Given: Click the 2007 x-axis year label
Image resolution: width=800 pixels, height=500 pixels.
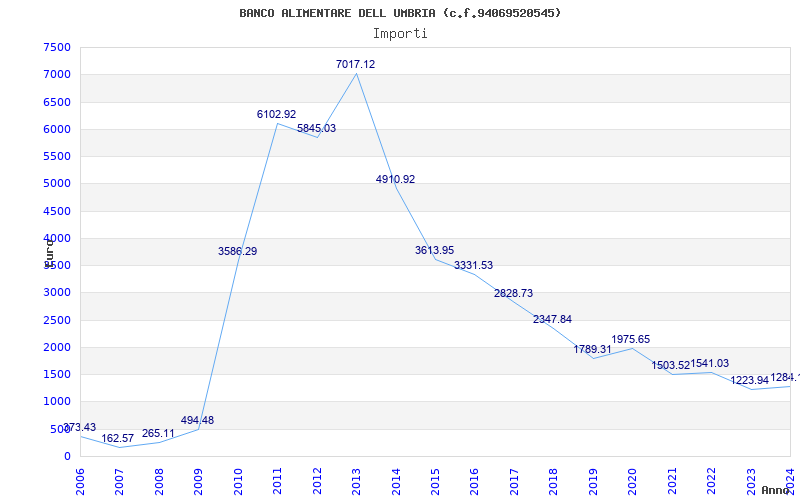Looking at the screenshot, I should click(119, 482).
